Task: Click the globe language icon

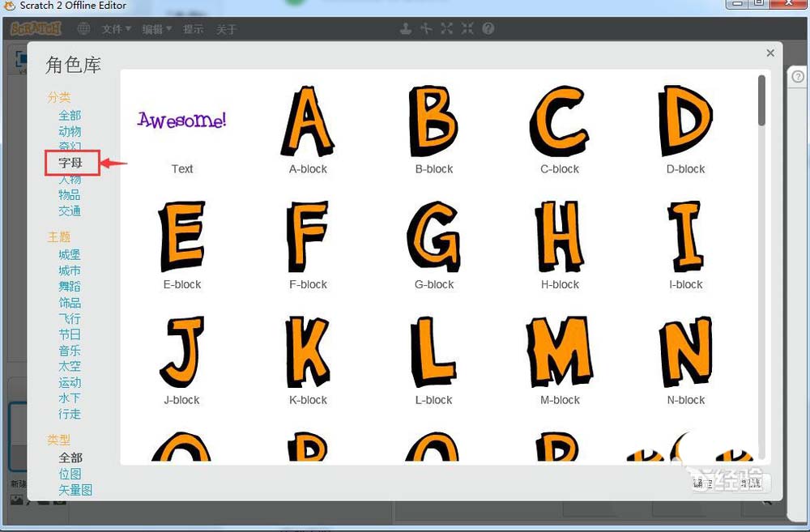Action: coord(83,29)
